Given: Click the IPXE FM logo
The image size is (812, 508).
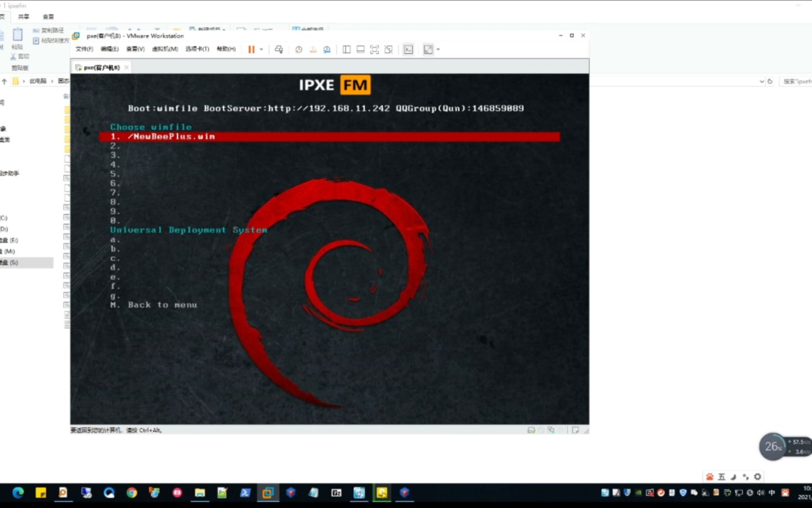Looking at the screenshot, I should click(334, 85).
